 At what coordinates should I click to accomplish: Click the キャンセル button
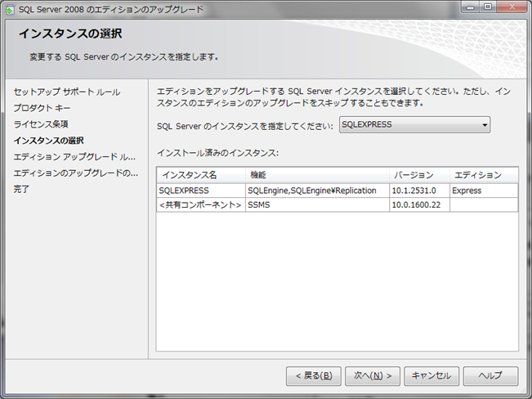431,375
